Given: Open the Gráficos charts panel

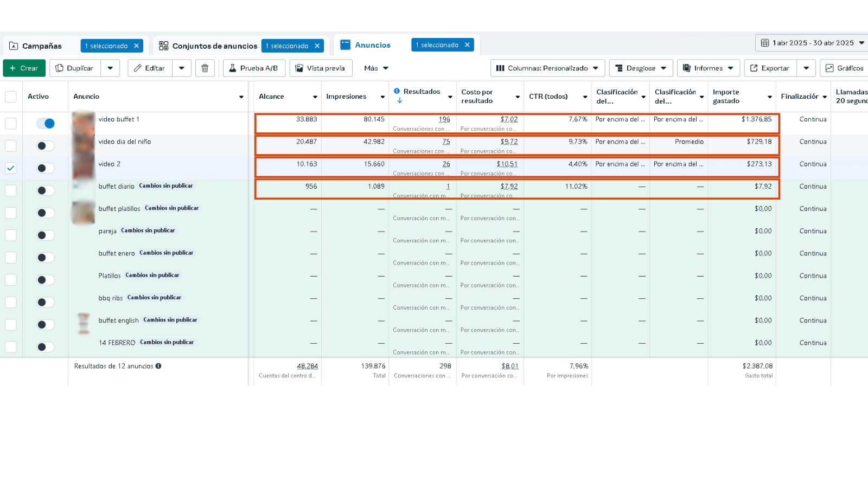Looking at the screenshot, I should pyautogui.click(x=845, y=68).
